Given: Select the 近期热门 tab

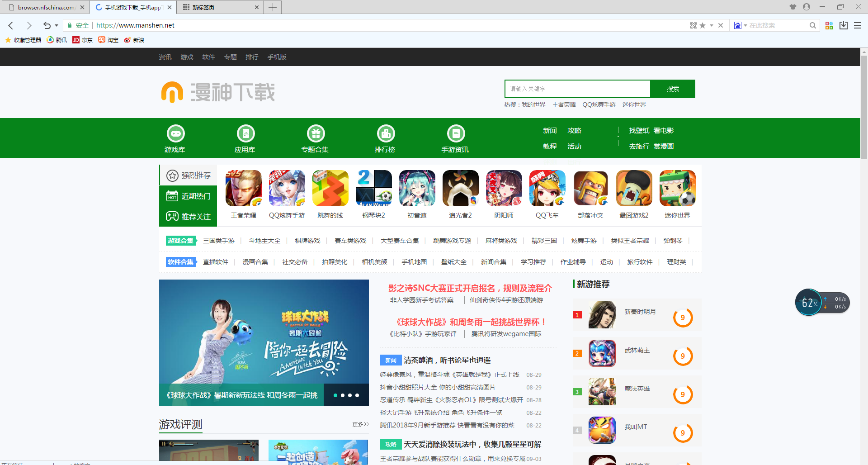Looking at the screenshot, I should coord(188,196).
